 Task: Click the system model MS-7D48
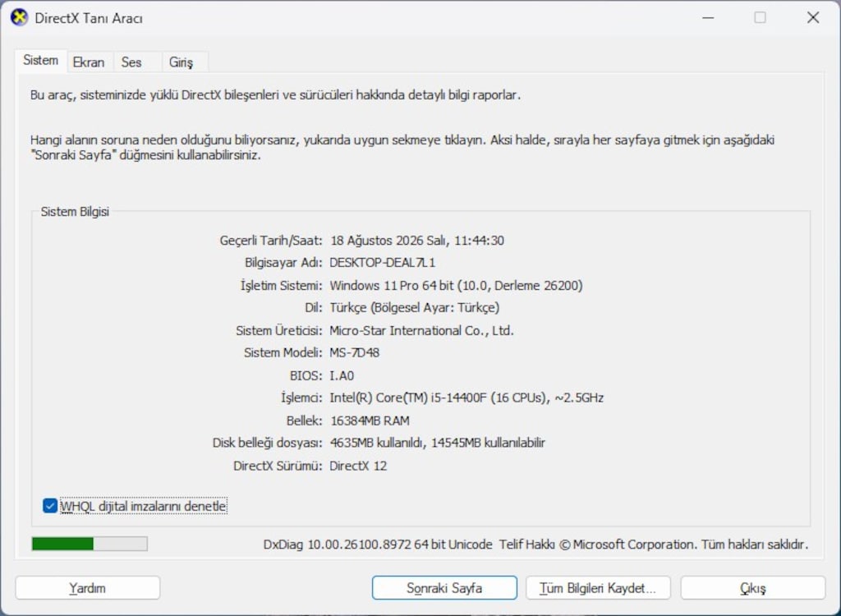coord(355,353)
